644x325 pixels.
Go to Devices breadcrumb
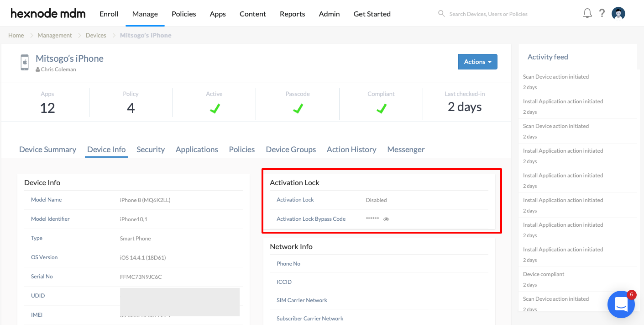tap(96, 35)
